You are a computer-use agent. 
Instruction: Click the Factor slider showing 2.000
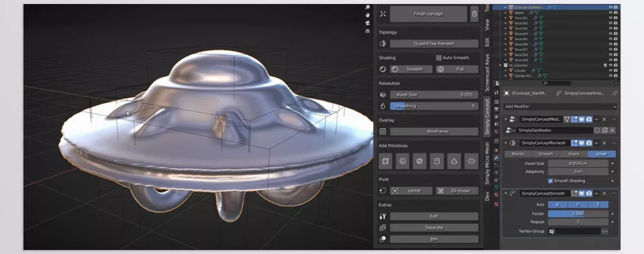coord(578,214)
